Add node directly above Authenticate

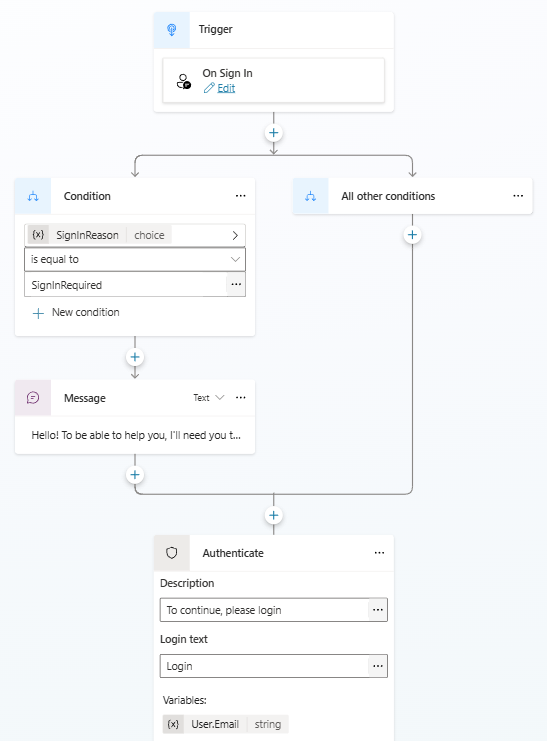[273, 515]
